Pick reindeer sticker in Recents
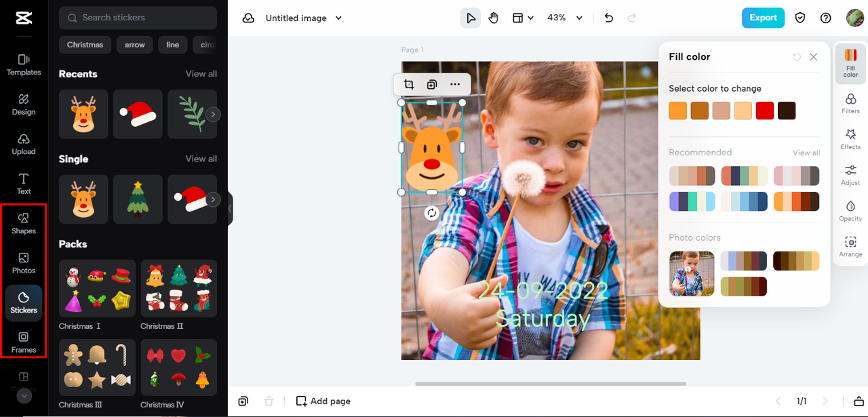The width and height of the screenshot is (868, 417). (x=83, y=114)
